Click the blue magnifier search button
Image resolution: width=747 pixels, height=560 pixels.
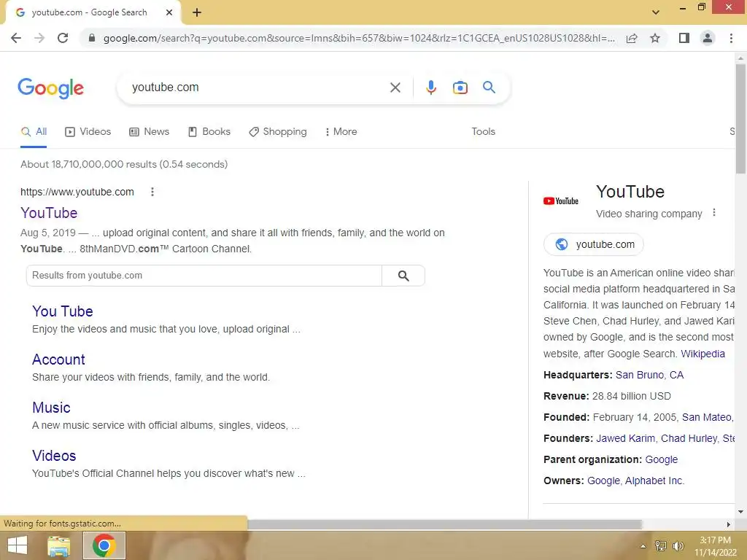point(489,87)
